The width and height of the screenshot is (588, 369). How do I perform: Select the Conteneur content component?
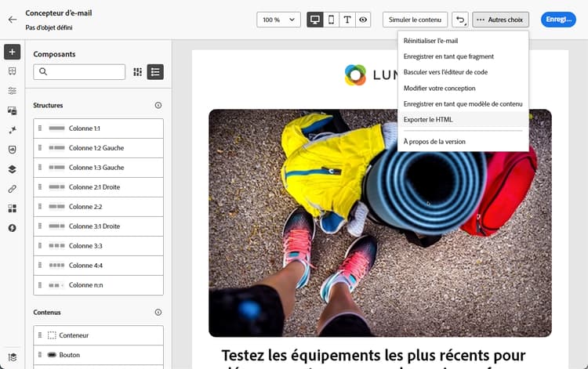click(x=98, y=335)
